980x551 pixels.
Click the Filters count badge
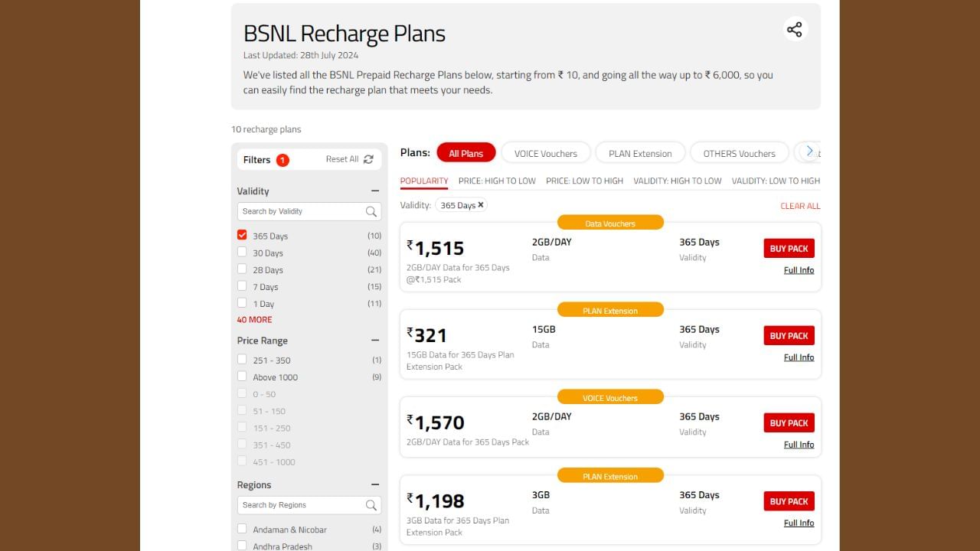[x=283, y=160]
